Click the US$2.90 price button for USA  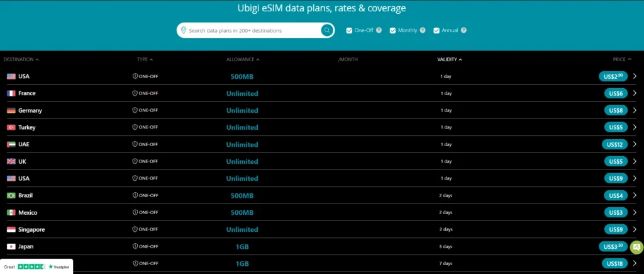pyautogui.click(x=613, y=76)
